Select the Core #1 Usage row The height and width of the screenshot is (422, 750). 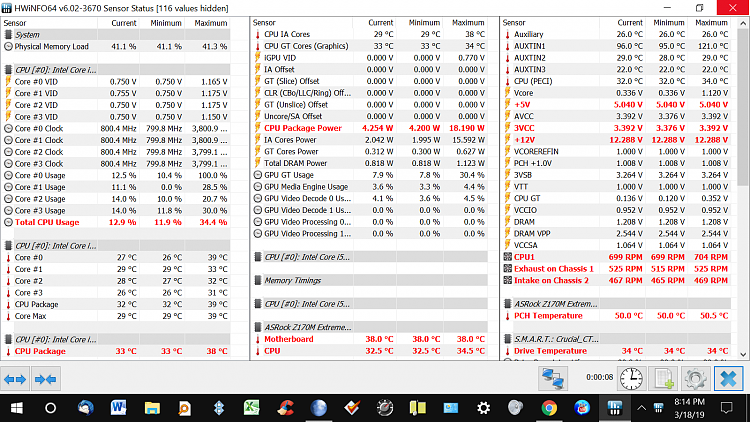point(116,187)
